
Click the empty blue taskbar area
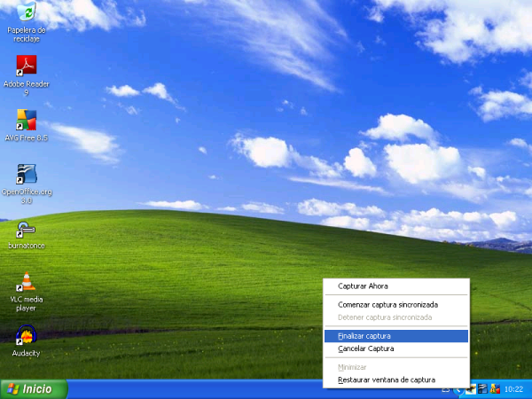point(195,389)
